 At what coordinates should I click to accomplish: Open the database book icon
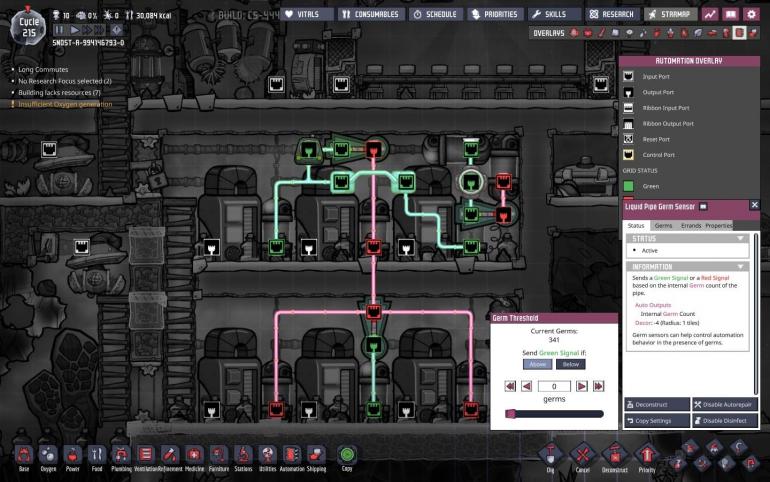point(731,14)
